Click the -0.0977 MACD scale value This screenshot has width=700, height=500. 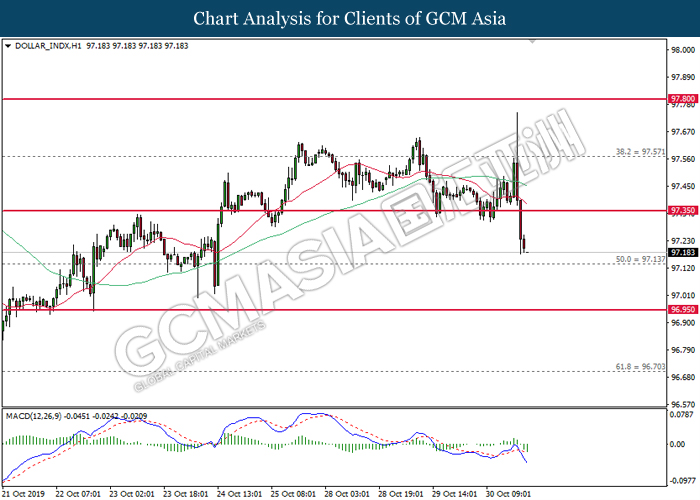click(682, 481)
